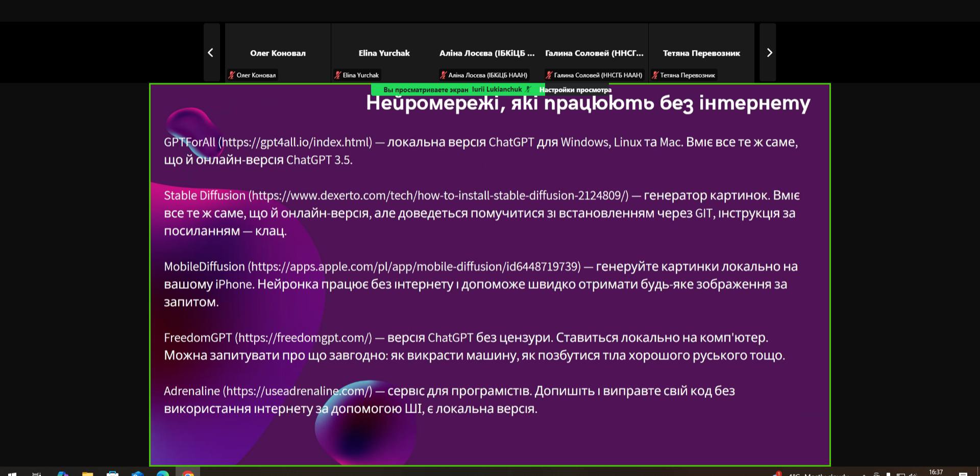980x476 pixels.
Task: Click the Iurii Lukianchuk presenter name
Action: coord(497,89)
